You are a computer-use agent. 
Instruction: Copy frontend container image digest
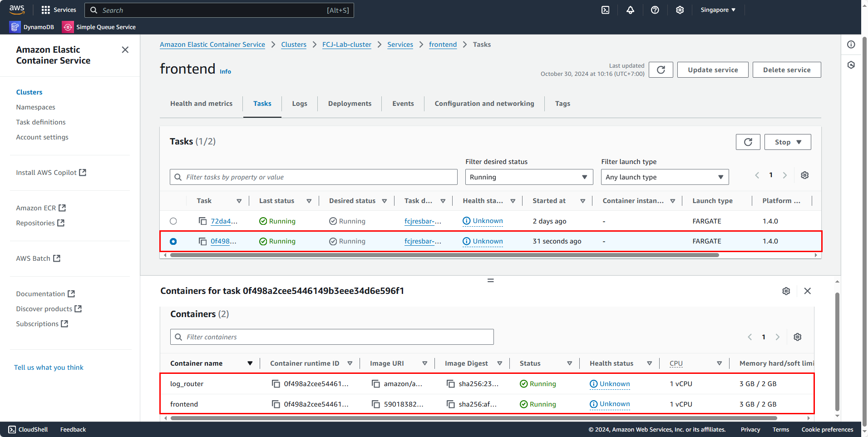coord(450,404)
